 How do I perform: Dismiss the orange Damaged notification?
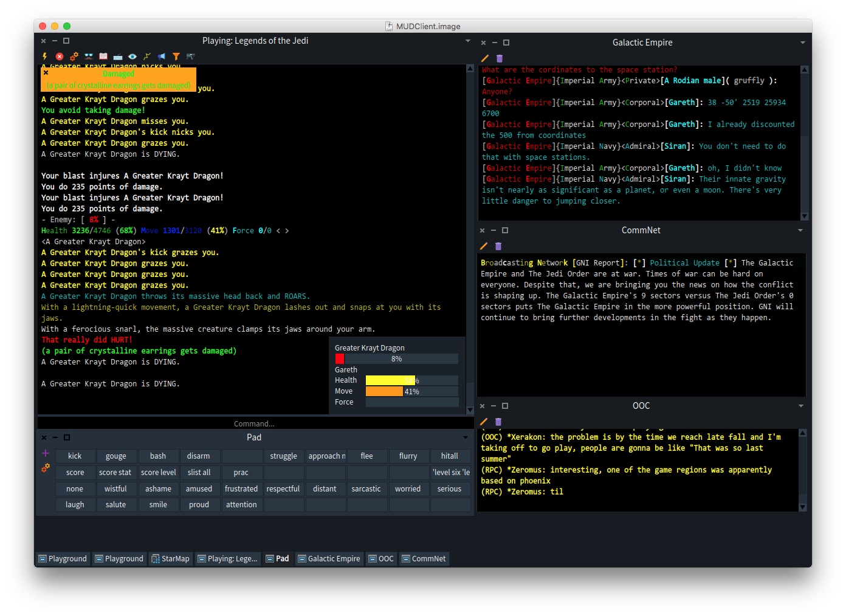coord(46,72)
